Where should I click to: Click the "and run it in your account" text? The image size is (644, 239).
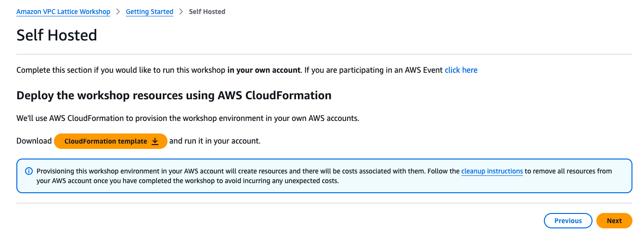pos(215,141)
